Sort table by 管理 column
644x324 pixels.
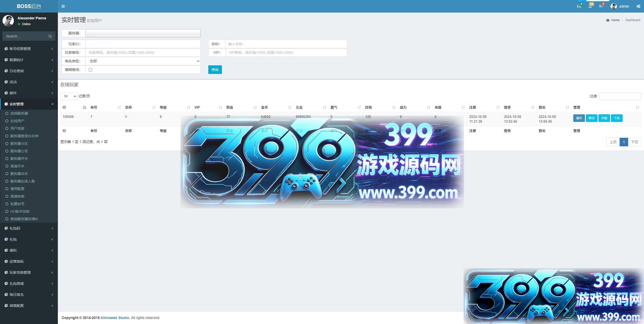coord(606,107)
